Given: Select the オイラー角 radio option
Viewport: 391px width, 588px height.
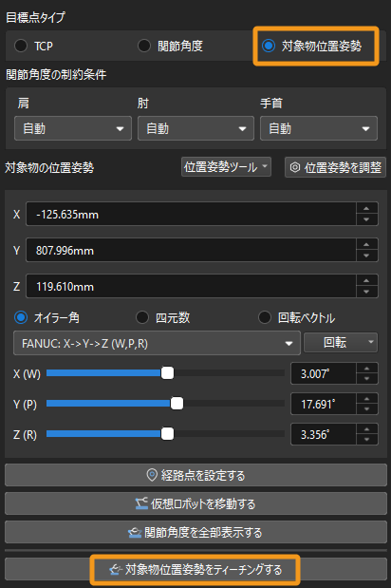Looking at the screenshot, I should tap(21, 317).
